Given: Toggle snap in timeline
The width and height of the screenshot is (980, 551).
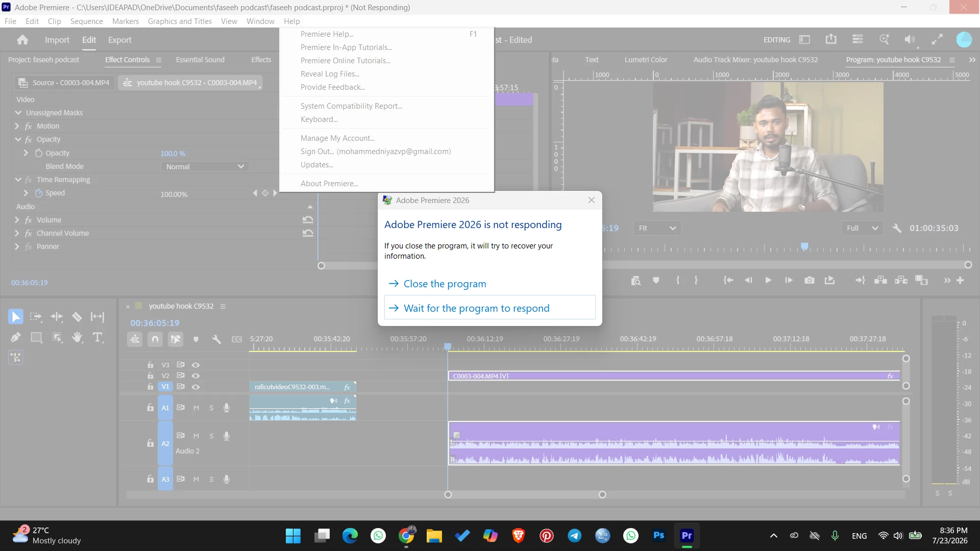Looking at the screenshot, I should (155, 339).
